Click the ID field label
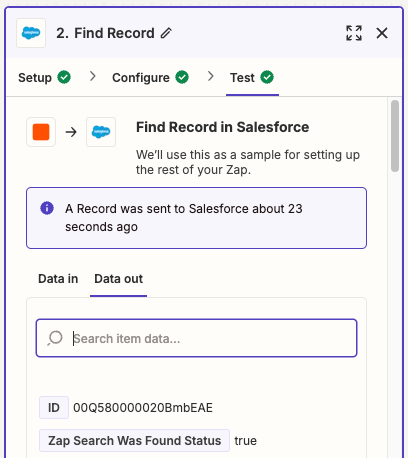Image resolution: width=408 pixels, height=458 pixels. pyautogui.click(x=54, y=407)
